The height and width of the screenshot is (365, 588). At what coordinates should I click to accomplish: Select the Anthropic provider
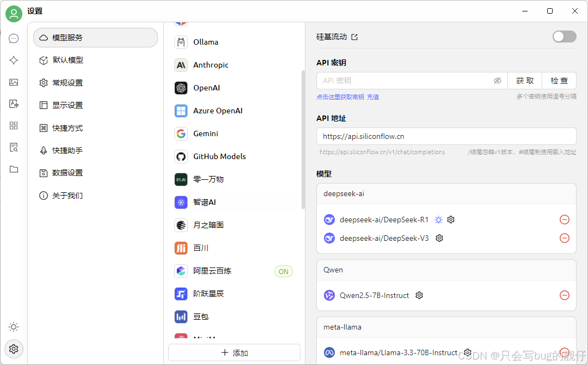click(x=234, y=65)
